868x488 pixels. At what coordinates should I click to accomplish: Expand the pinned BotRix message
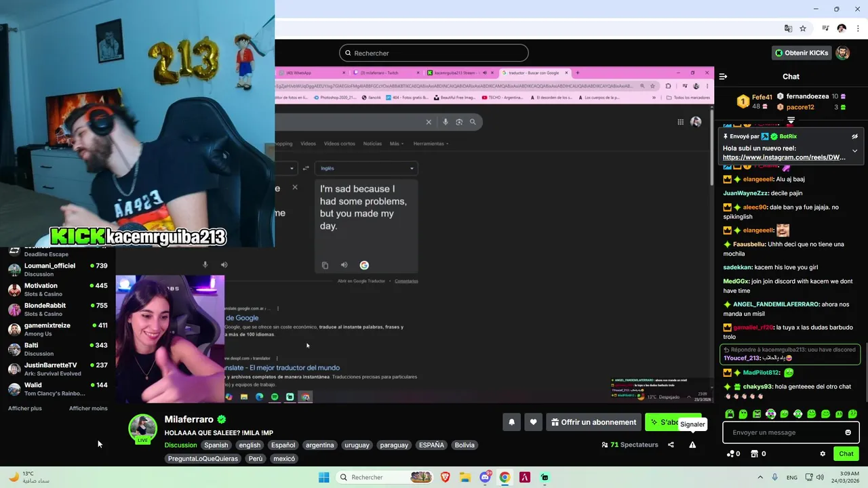[x=854, y=150]
